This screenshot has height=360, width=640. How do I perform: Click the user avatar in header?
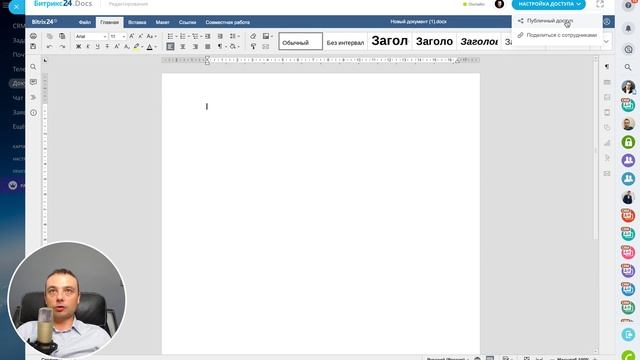(x=499, y=4)
